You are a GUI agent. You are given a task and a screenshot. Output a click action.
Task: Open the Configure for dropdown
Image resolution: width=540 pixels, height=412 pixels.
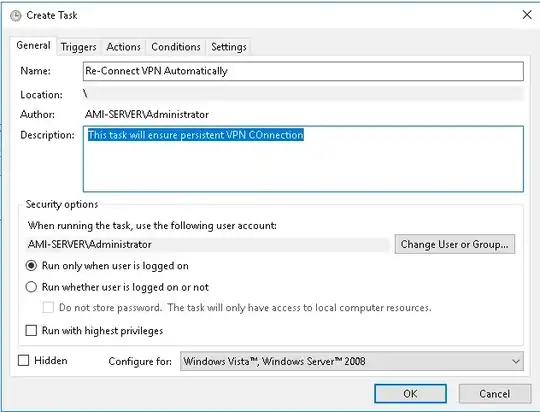(352, 361)
